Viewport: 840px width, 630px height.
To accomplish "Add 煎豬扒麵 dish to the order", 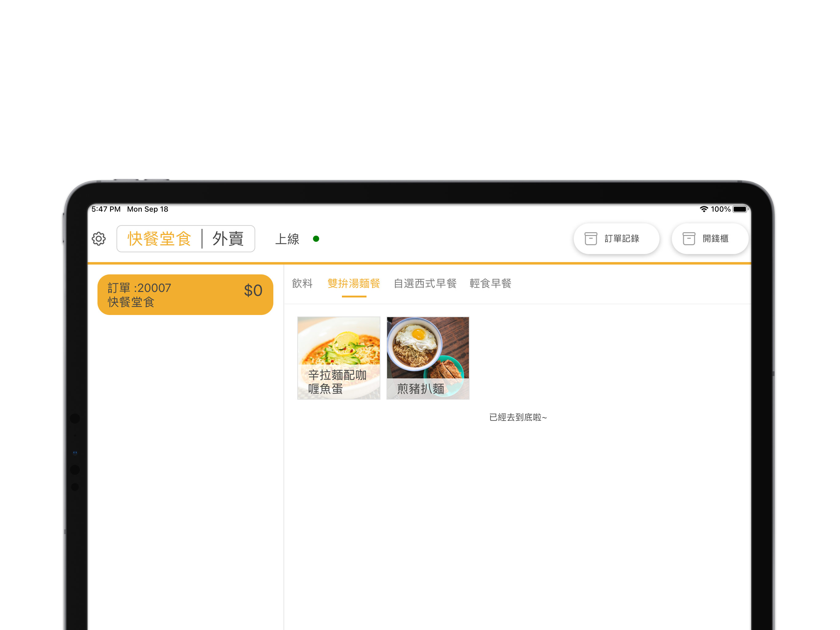I will (428, 358).
